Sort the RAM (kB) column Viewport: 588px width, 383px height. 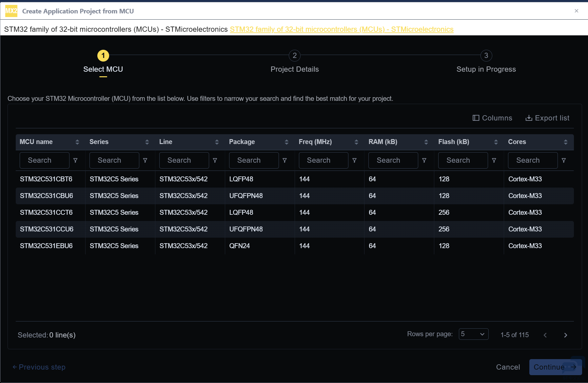[426, 142]
